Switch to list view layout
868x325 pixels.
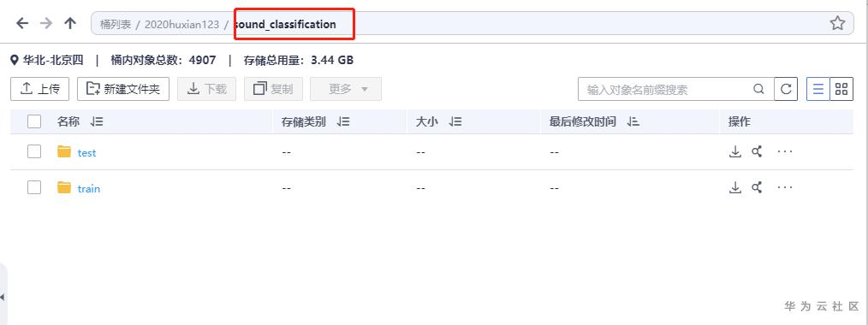pos(817,89)
